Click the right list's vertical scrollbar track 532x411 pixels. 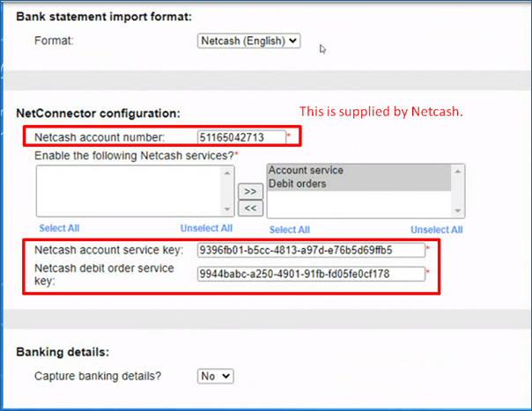tap(460, 190)
